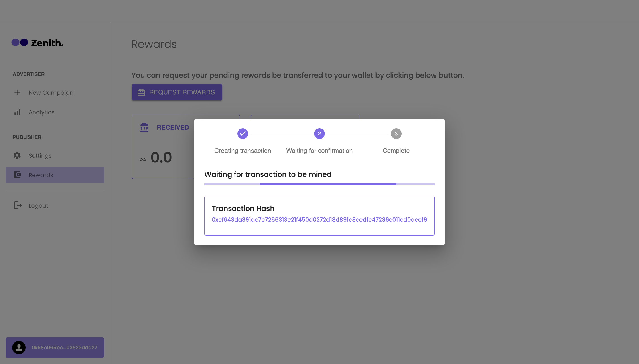Select the Rewards sidebar entry
The width and height of the screenshot is (639, 364).
pos(41,175)
